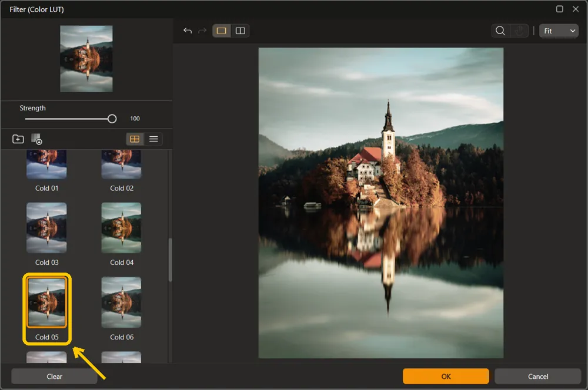The height and width of the screenshot is (390, 588).
Task: Apply the Cold 04 filter
Action: click(x=121, y=228)
